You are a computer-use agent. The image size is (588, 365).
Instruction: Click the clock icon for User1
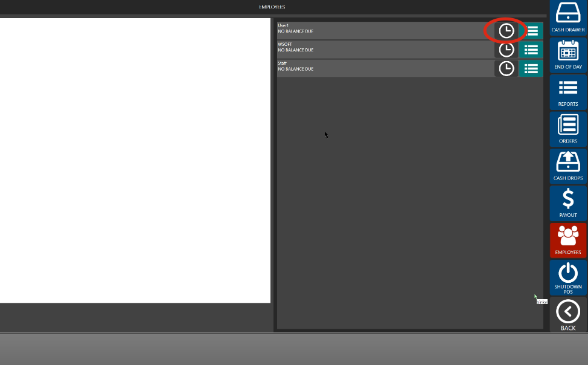point(506,31)
